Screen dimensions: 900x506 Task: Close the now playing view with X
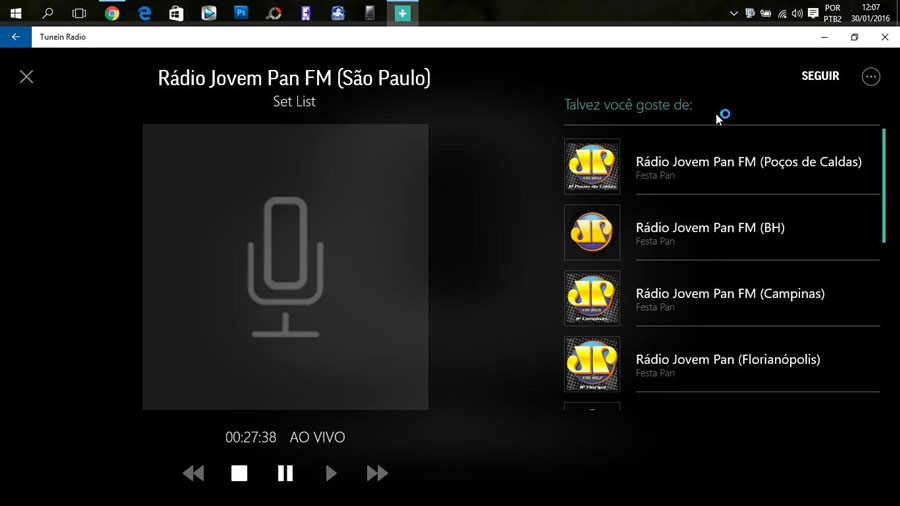[26, 77]
